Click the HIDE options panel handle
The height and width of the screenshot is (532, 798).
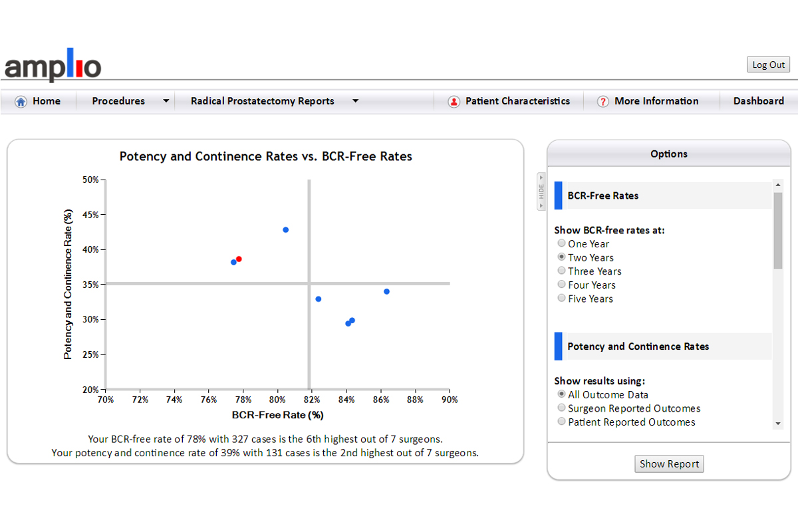(x=541, y=192)
